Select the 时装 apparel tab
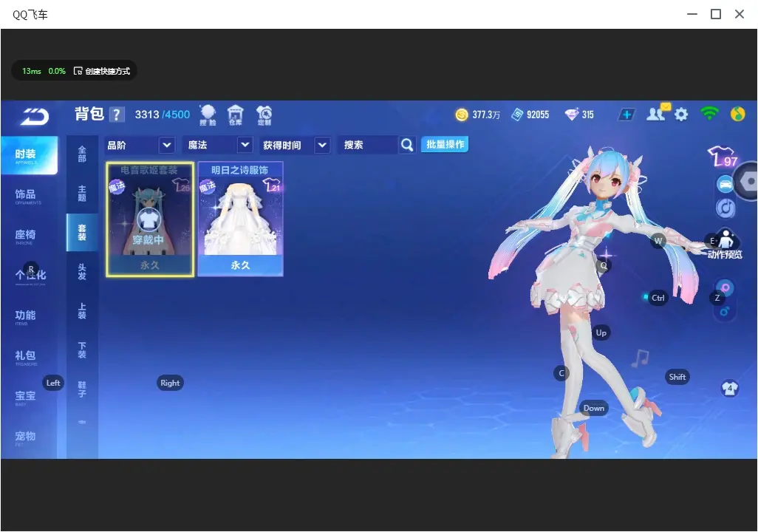 tap(29, 154)
